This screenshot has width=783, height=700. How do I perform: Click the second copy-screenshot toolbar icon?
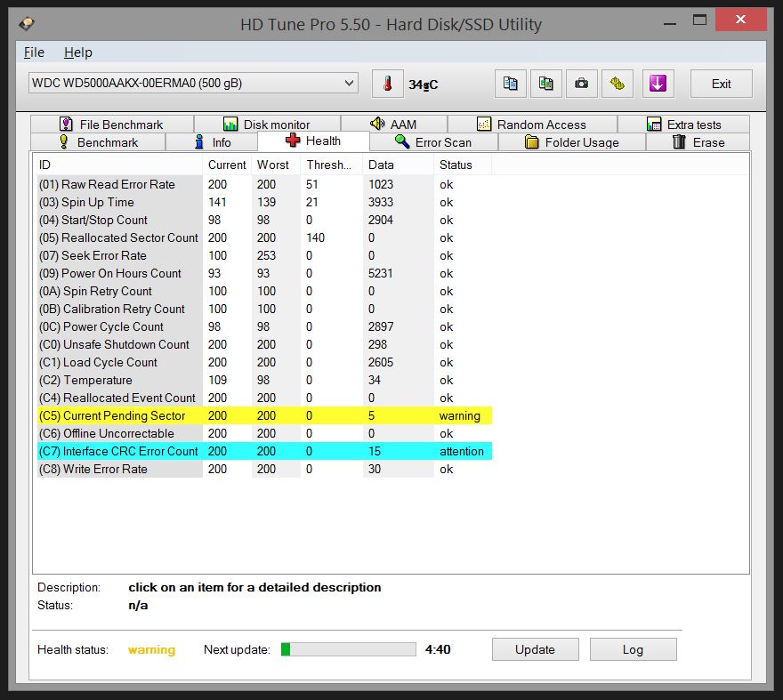(x=545, y=84)
